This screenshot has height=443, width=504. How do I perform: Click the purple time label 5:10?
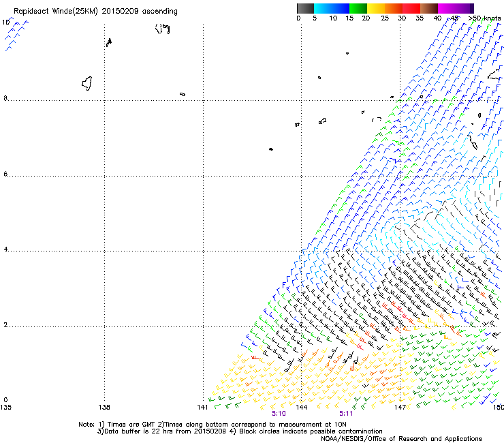[279, 414]
